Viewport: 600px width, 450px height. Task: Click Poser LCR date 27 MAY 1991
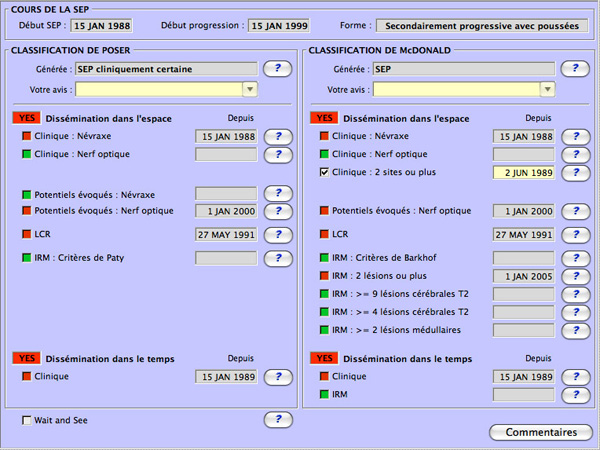[x=226, y=235]
